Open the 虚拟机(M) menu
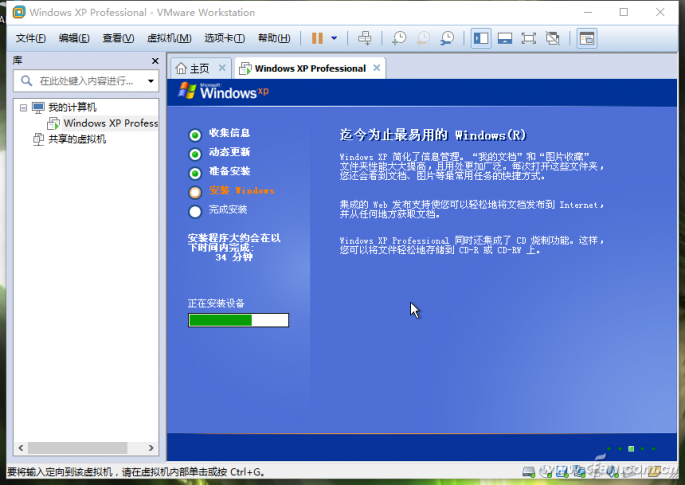This screenshot has height=485, width=685. (169, 38)
